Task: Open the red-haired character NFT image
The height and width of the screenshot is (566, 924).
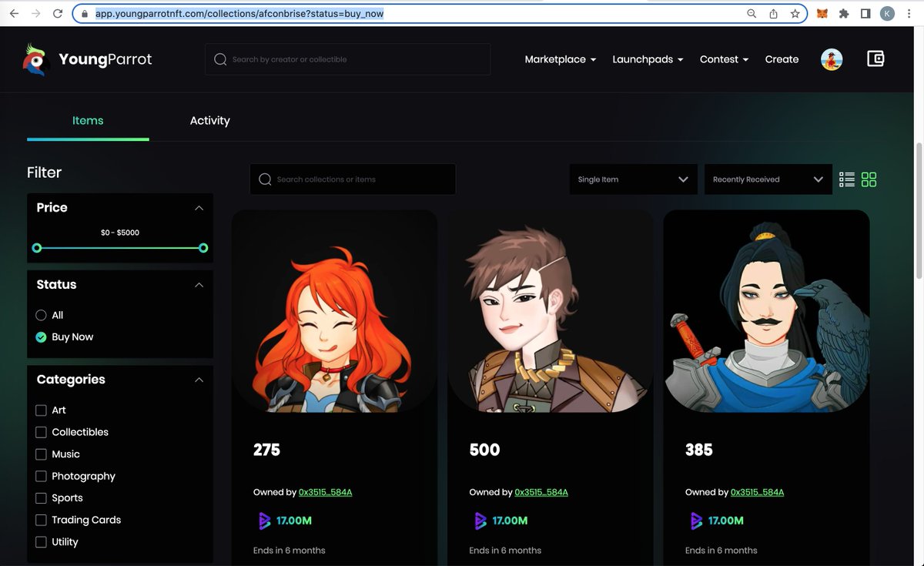Action: [335, 311]
